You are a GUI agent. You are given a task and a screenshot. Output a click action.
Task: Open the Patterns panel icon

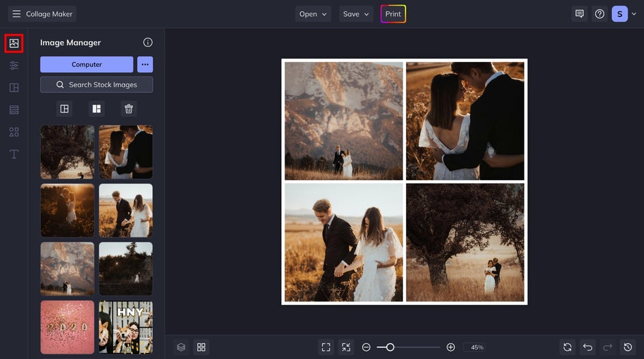pos(14,110)
